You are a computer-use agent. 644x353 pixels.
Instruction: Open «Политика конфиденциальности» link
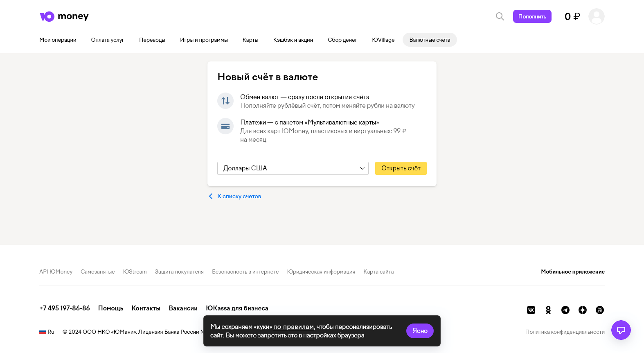pos(565,332)
